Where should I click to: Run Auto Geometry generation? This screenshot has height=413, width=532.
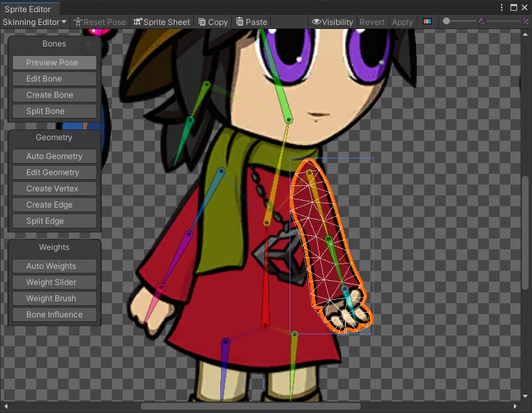pos(54,156)
